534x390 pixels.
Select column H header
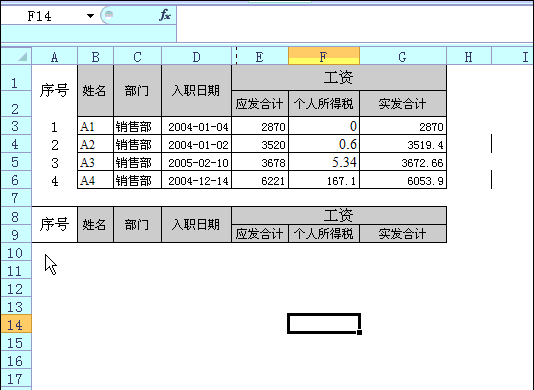[x=469, y=57]
